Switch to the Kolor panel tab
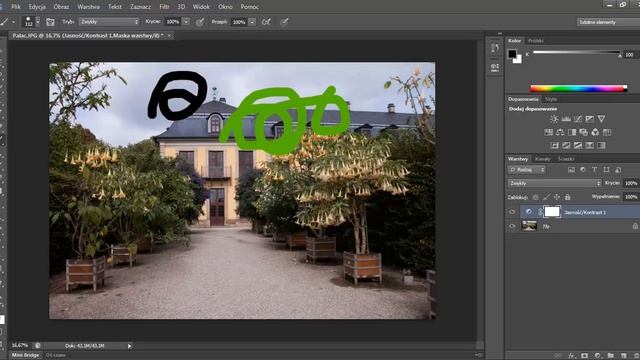Image resolution: width=640 pixels, height=360 pixels. coord(514,40)
